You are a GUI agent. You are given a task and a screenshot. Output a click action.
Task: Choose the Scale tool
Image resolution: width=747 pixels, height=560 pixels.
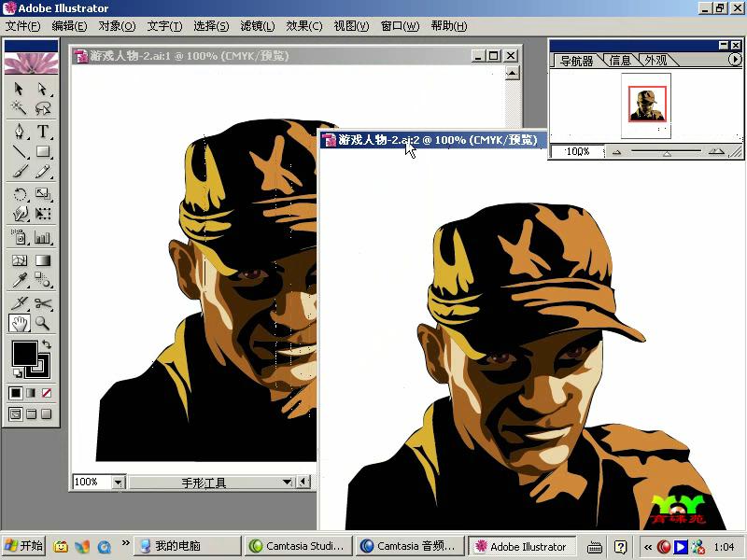pyautogui.click(x=42, y=194)
